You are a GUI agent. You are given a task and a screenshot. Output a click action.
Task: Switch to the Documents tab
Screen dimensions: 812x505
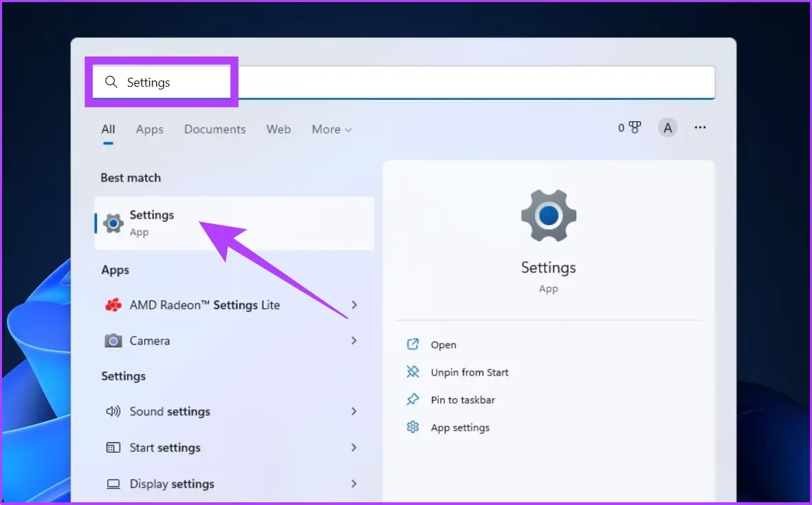pyautogui.click(x=215, y=129)
